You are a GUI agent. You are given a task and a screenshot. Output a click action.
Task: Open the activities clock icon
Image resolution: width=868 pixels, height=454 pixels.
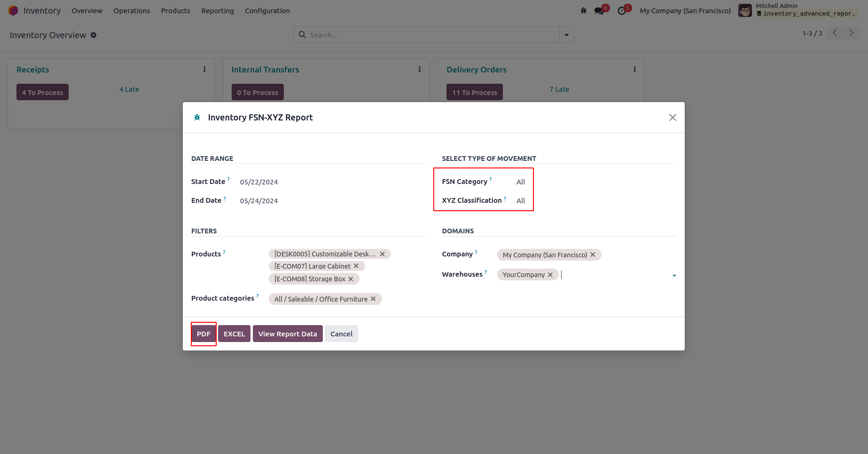click(x=622, y=10)
